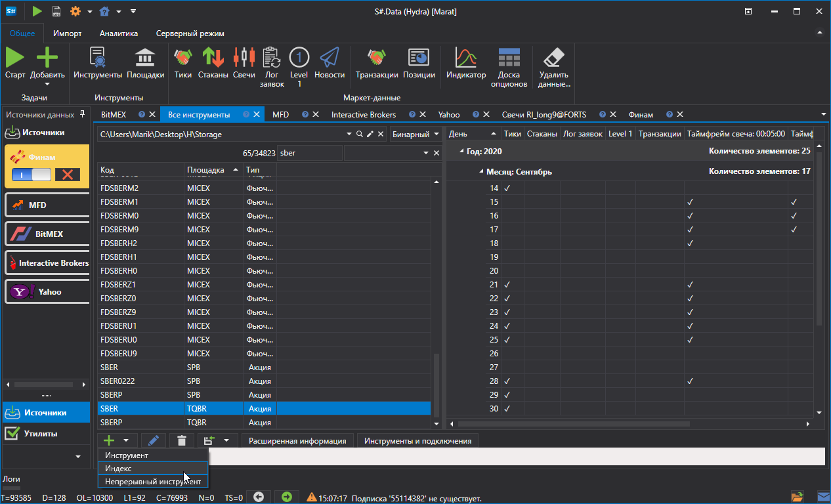The width and height of the screenshot is (831, 504).
Task: Switch to the Аналитика ribbon tab
Action: (119, 33)
